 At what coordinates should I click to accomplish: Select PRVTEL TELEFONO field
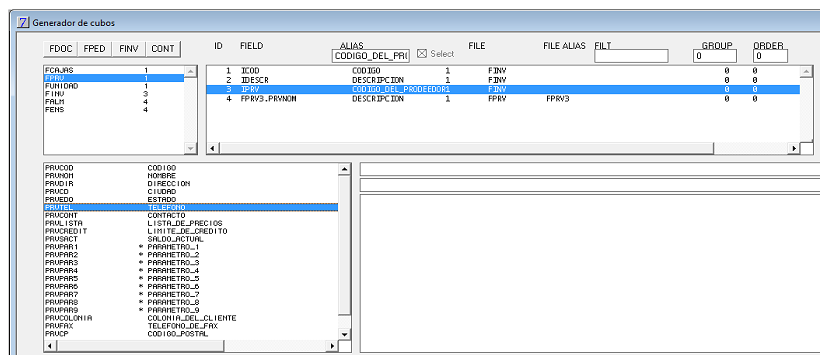tap(191, 207)
